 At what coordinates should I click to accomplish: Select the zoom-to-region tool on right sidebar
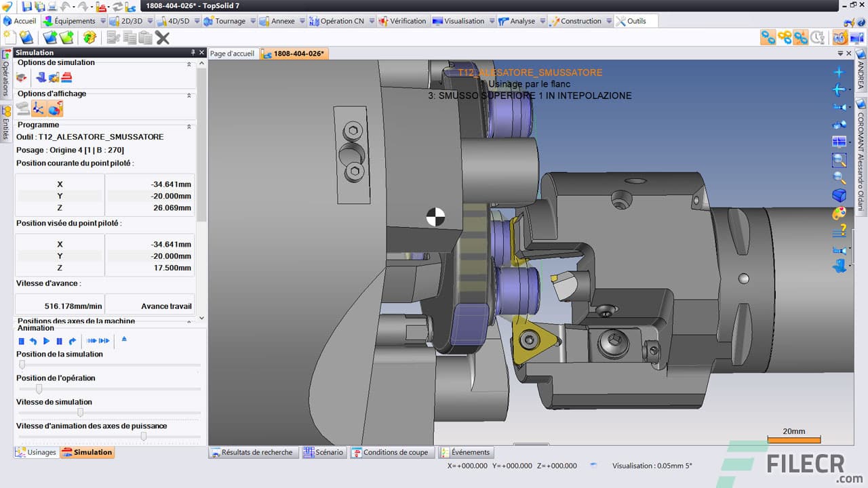tap(840, 159)
